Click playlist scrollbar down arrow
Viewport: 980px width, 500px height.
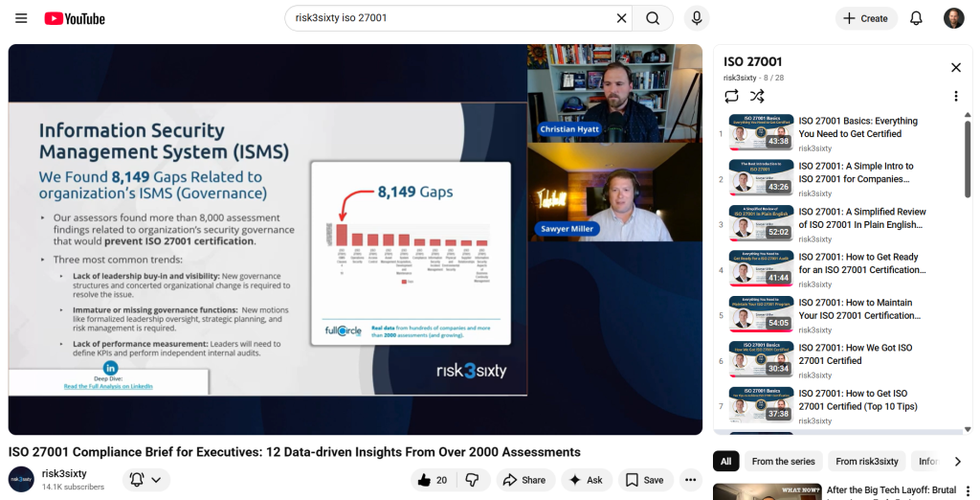[x=968, y=429]
